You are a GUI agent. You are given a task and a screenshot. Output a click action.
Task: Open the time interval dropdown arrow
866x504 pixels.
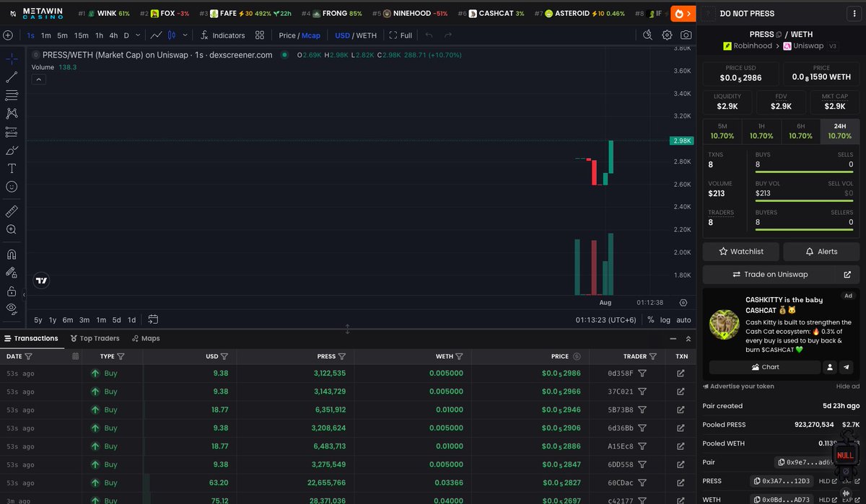[x=136, y=35]
